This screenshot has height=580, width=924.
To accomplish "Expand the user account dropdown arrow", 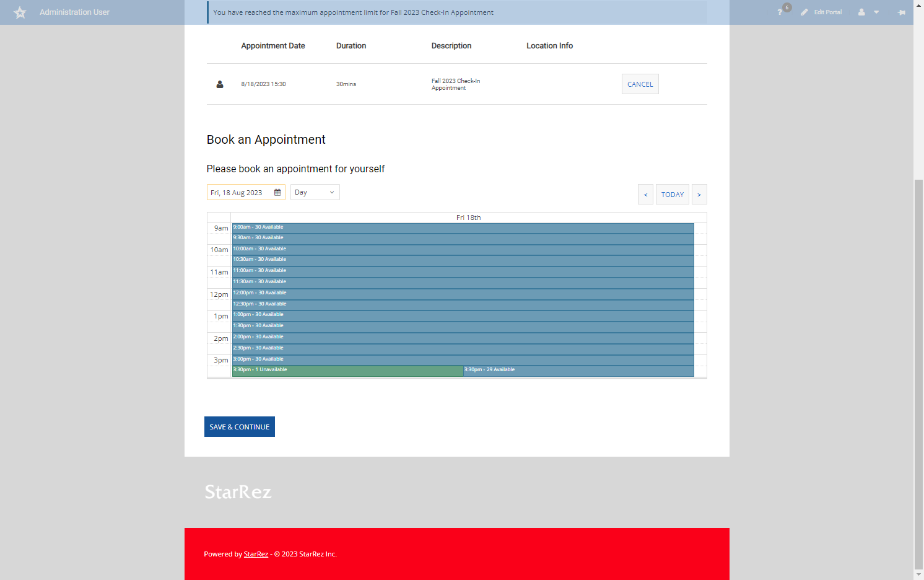I will point(876,12).
